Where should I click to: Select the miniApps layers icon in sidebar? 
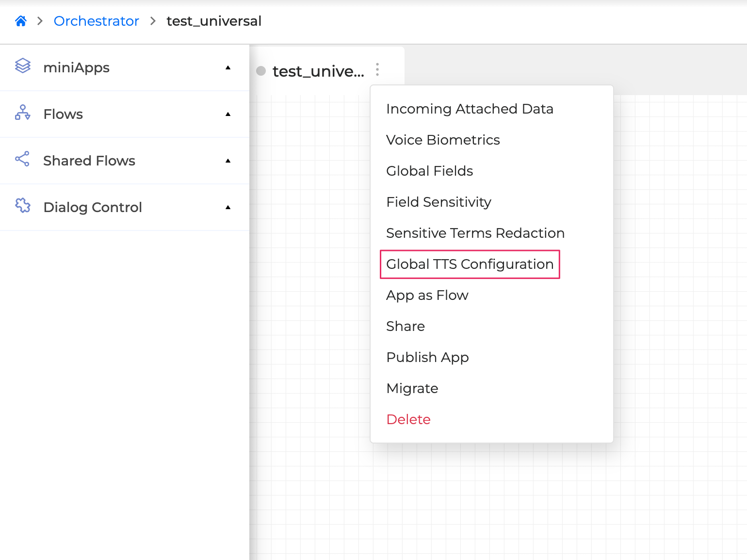tap(22, 67)
